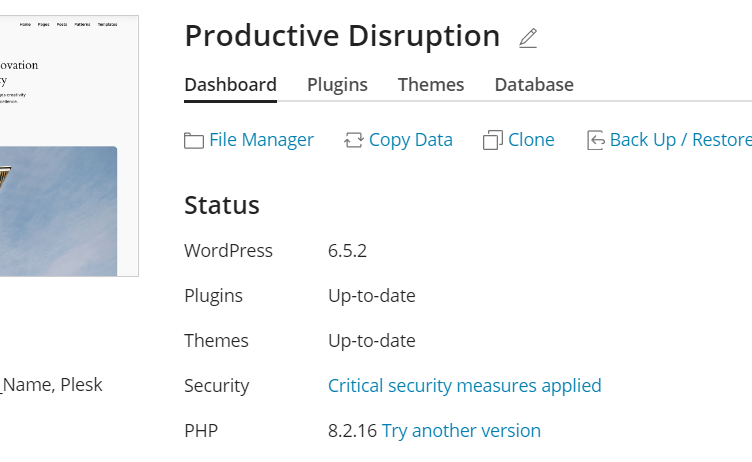The width and height of the screenshot is (752, 462).
Task: Click the Back Up / Restore arrow icon
Action: (596, 141)
